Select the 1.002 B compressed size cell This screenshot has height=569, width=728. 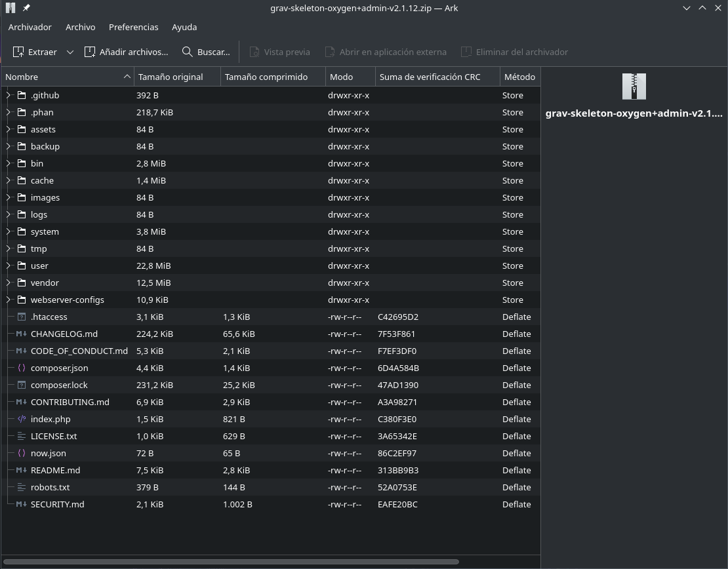click(x=237, y=505)
